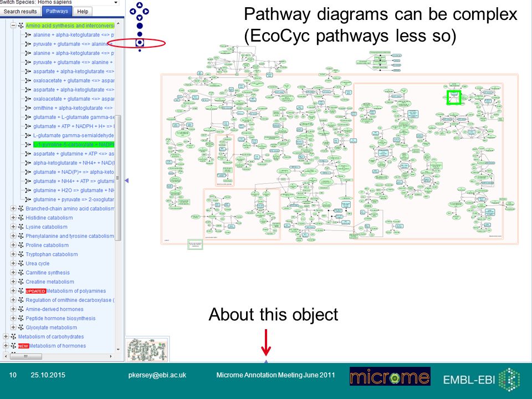Pan the diagram right with the right arrow
This screenshot has height=399, width=532.
(x=146, y=11)
